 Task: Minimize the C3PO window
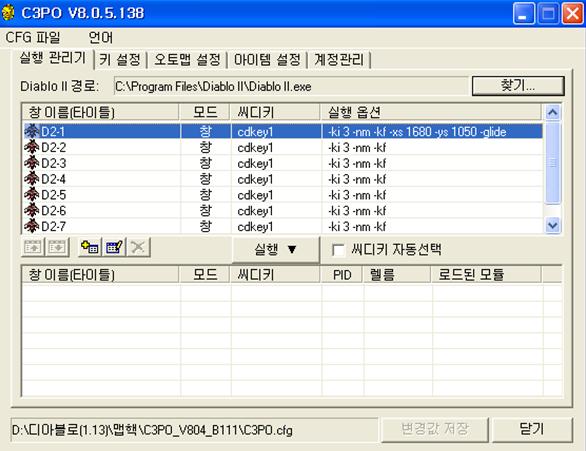523,13
